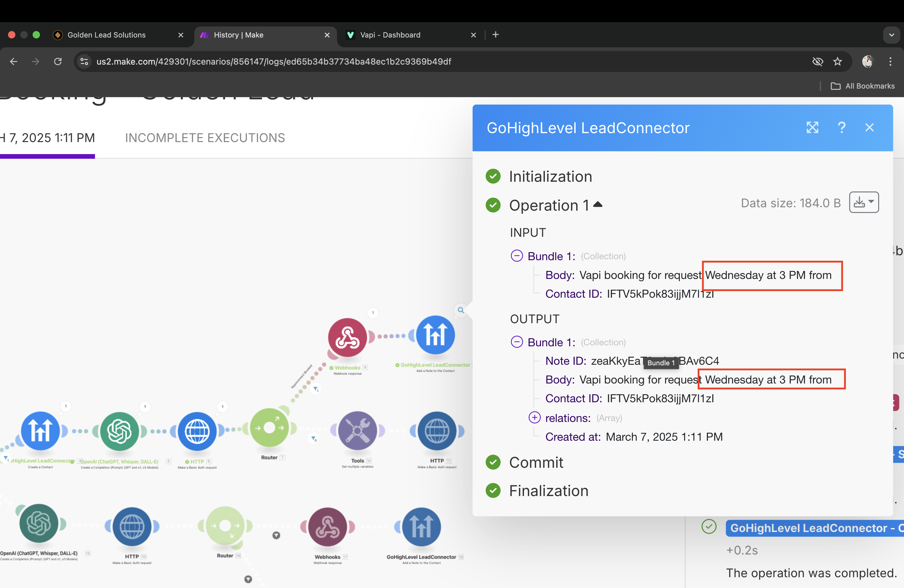Open the Webhook response module in the canvas

click(347, 337)
